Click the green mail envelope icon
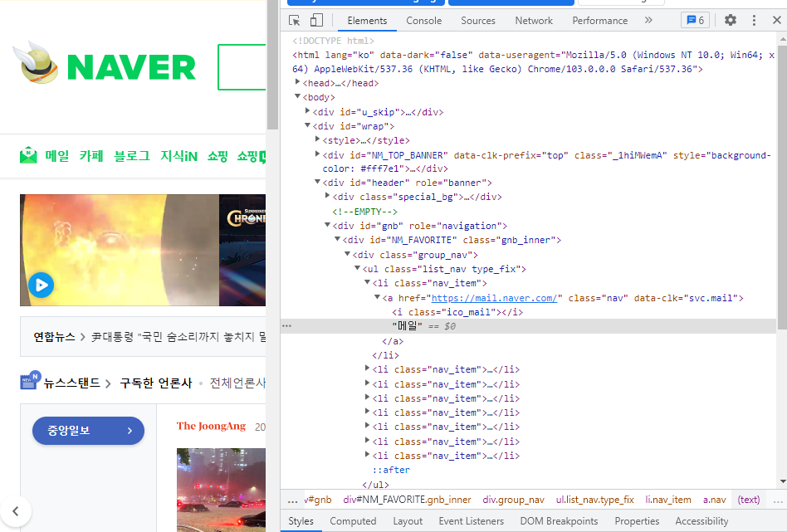 28,155
